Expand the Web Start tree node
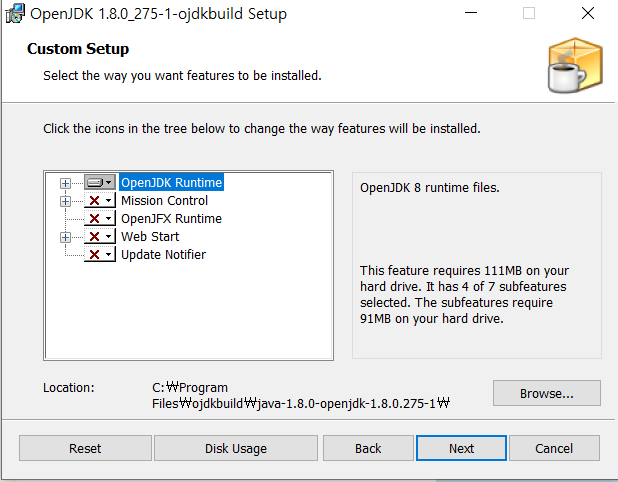Viewport: 618px width, 482px height. tap(65, 237)
